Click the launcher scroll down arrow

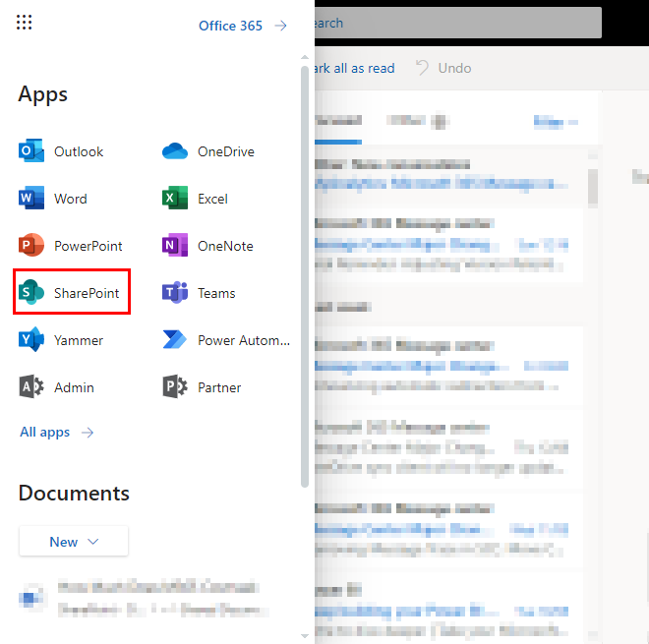click(305, 636)
